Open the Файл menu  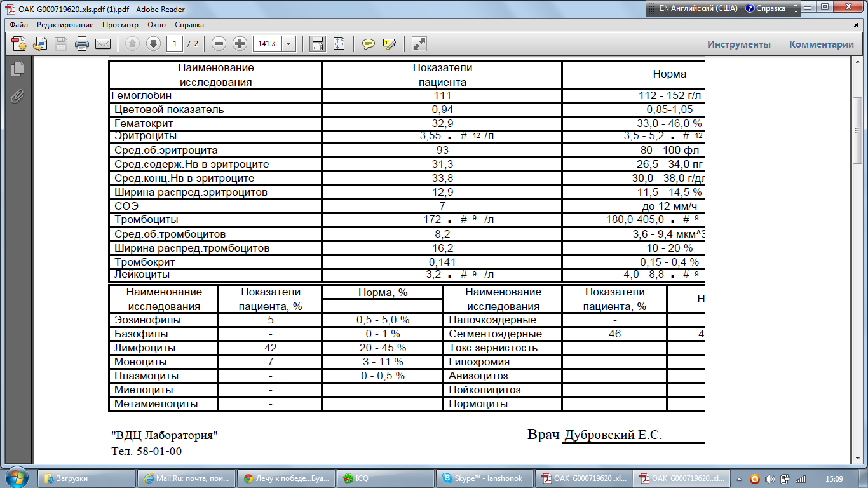(x=18, y=25)
